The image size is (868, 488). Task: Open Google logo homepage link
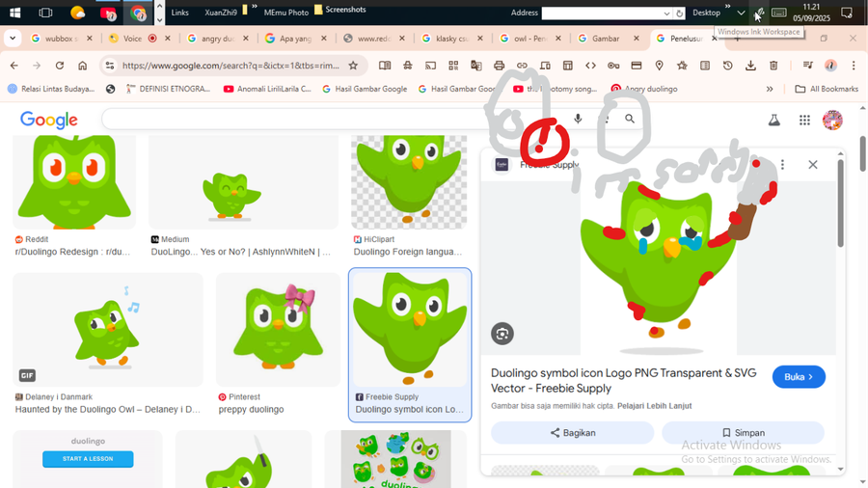point(49,120)
